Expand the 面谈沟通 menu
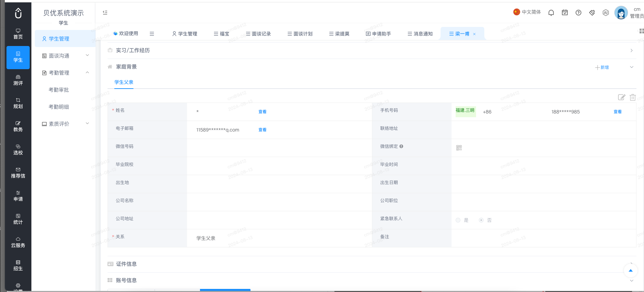The height and width of the screenshot is (292, 644). coord(65,56)
